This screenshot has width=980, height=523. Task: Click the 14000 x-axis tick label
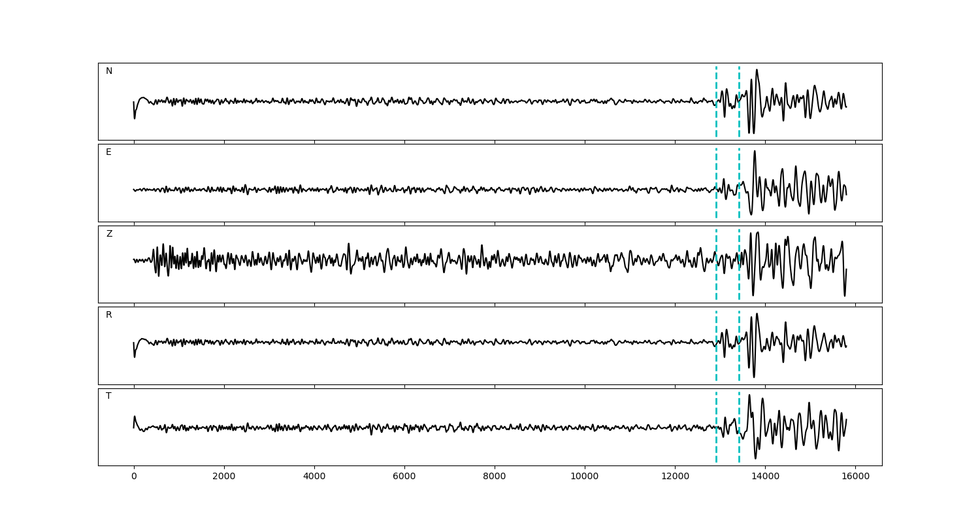pyautogui.click(x=765, y=477)
